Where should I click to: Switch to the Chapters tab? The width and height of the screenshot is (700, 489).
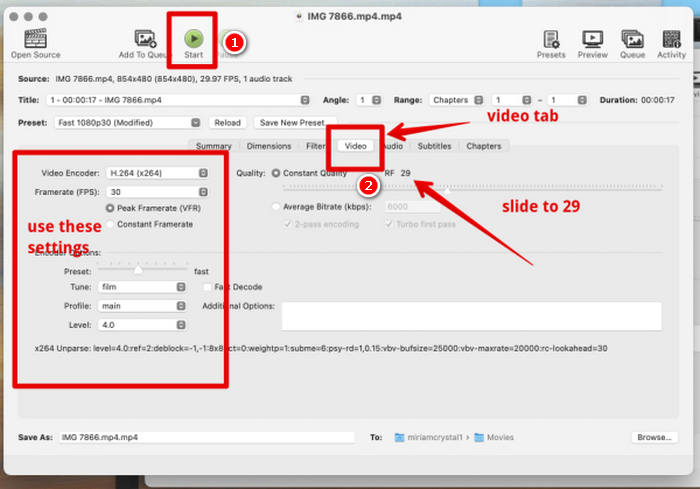483,146
